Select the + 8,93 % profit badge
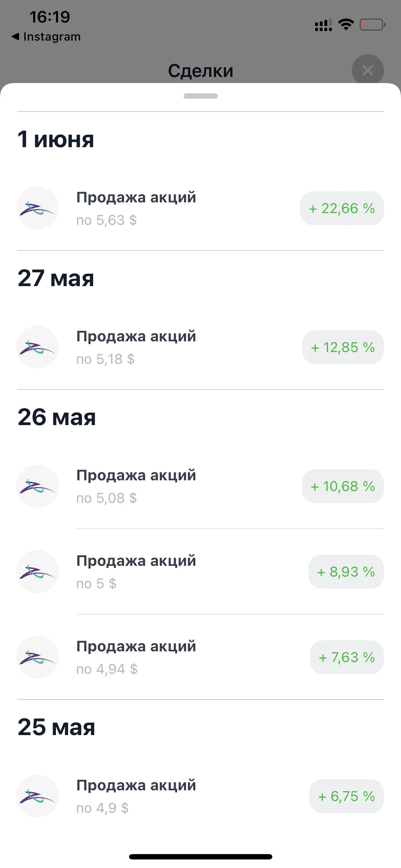This screenshot has width=401, height=868. click(346, 572)
